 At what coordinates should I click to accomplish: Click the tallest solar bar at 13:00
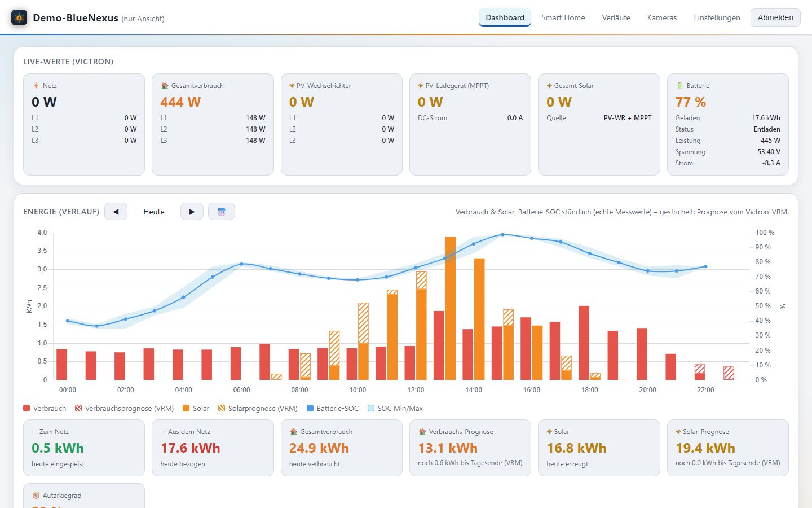point(450,308)
